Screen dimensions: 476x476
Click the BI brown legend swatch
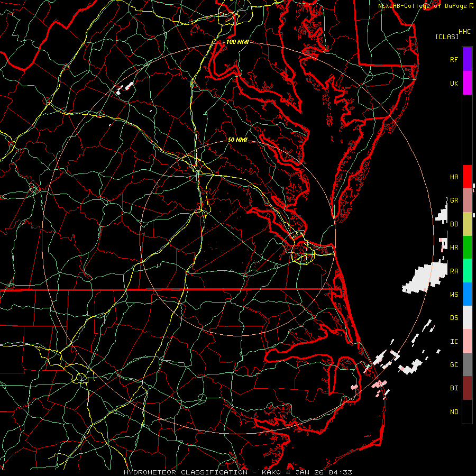(467, 388)
